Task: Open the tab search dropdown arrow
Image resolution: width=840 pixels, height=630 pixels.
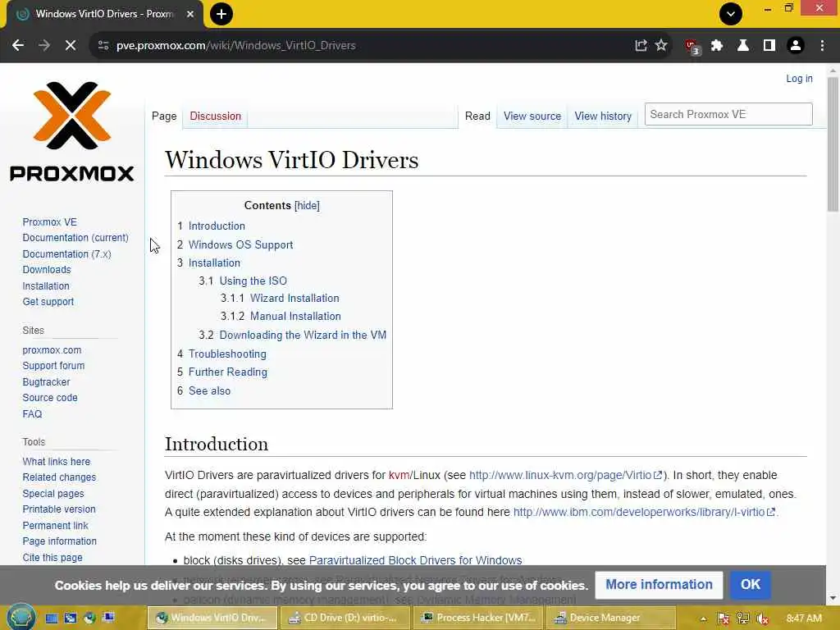Action: click(731, 14)
